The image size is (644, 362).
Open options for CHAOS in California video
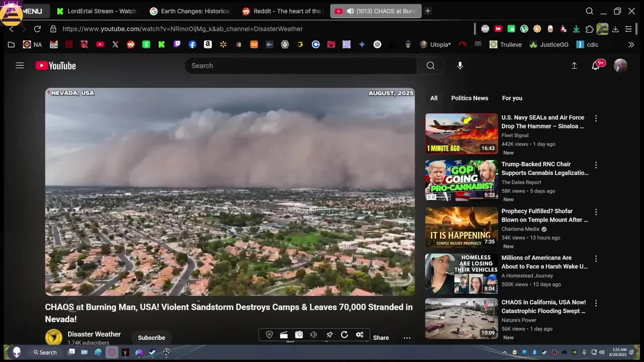pos(596,303)
